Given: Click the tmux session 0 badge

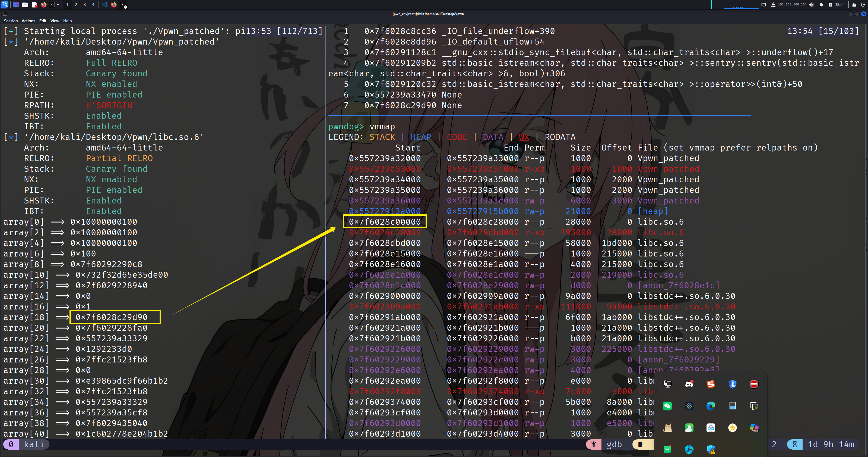Looking at the screenshot, I should click(11, 444).
